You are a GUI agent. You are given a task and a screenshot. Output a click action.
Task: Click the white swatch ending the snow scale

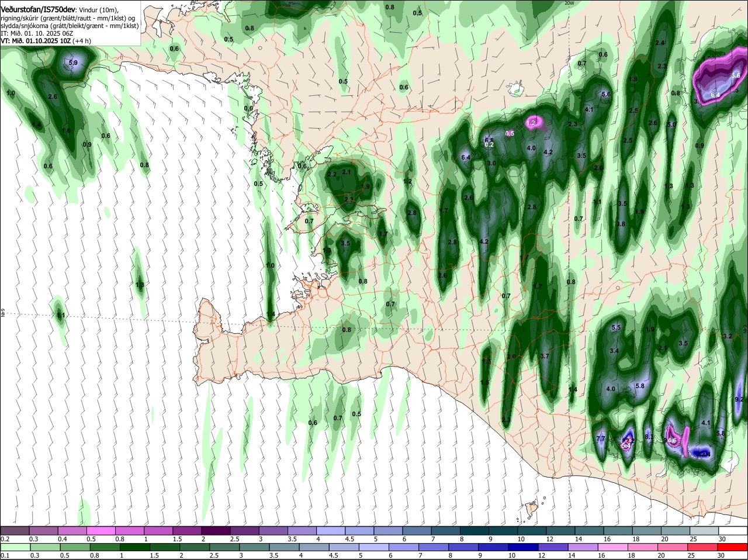coord(733,531)
